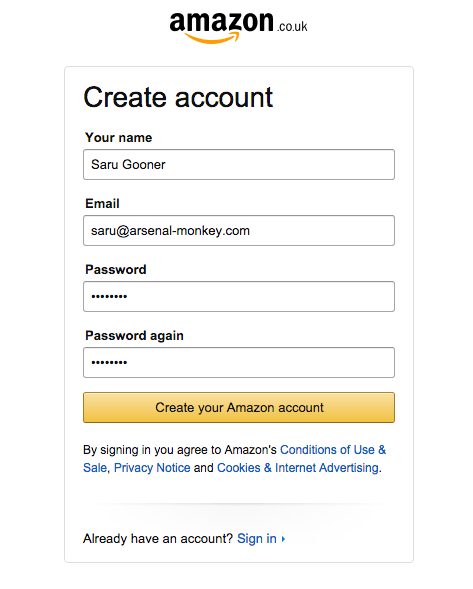Screen dimensions: 473x589
Task: Click the Amazon.co.uk logo
Action: click(238, 27)
